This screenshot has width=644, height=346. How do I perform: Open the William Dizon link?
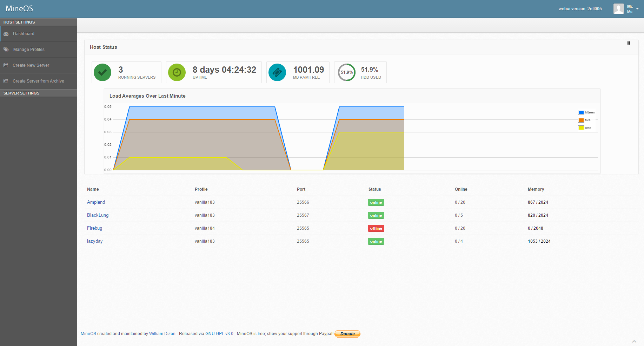(x=162, y=334)
